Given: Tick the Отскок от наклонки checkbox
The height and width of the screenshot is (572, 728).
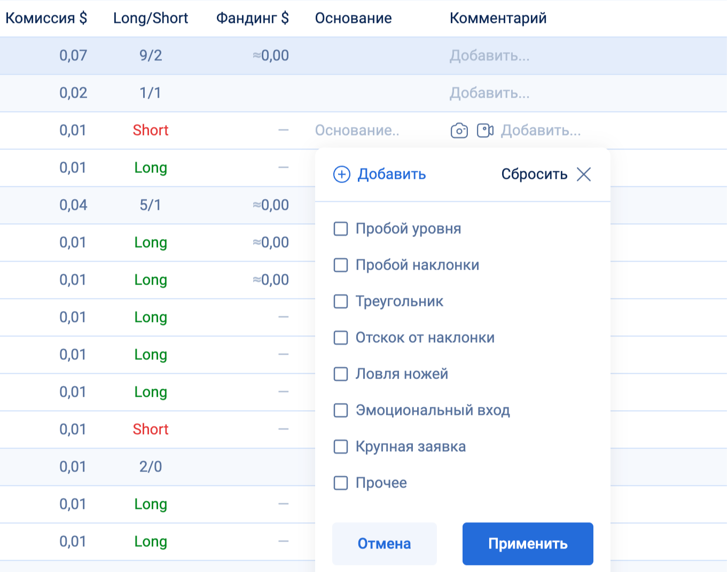Looking at the screenshot, I should click(x=341, y=338).
